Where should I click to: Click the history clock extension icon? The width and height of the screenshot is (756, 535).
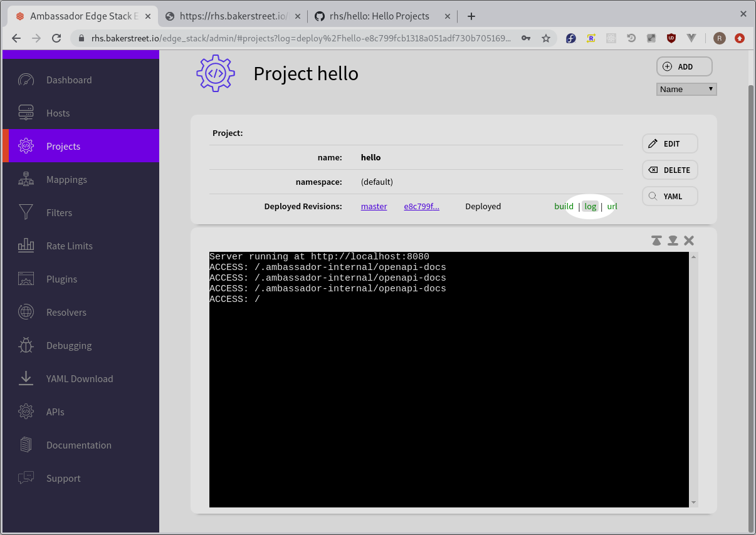631,38
